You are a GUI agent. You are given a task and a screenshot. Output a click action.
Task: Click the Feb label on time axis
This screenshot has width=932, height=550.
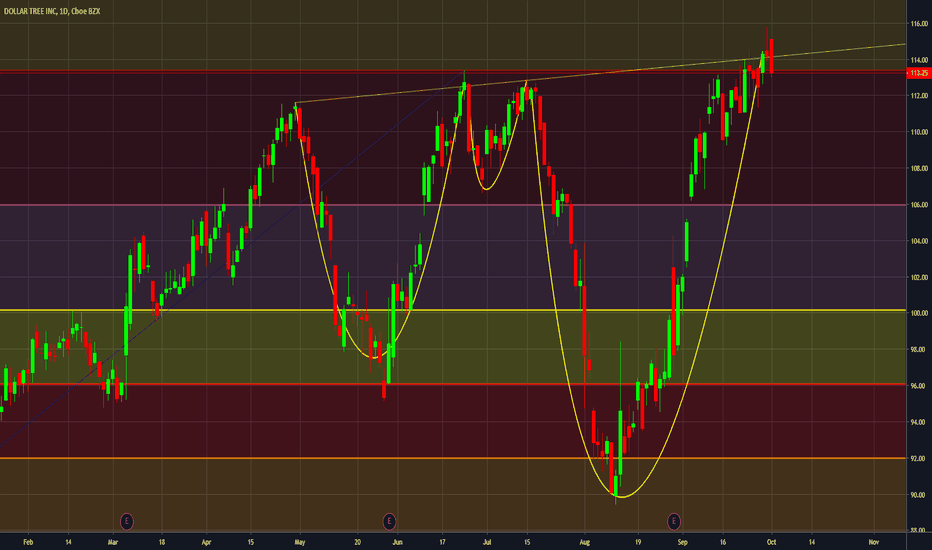click(x=28, y=542)
